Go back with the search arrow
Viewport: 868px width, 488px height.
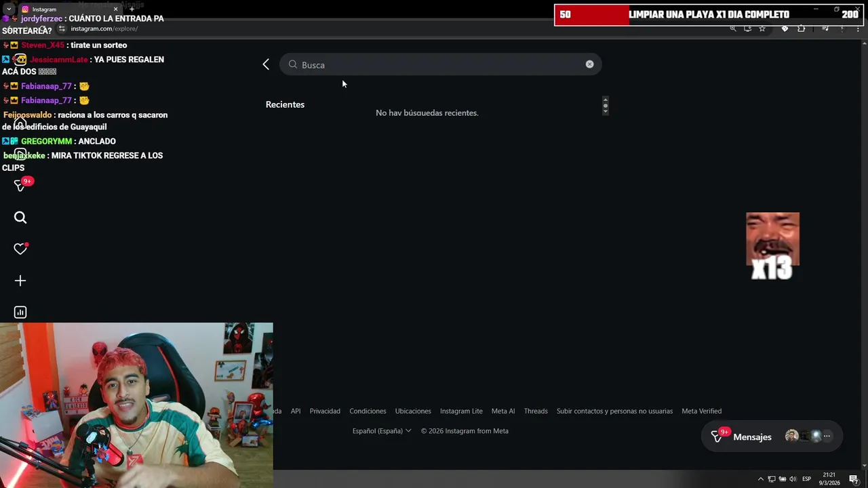point(266,64)
